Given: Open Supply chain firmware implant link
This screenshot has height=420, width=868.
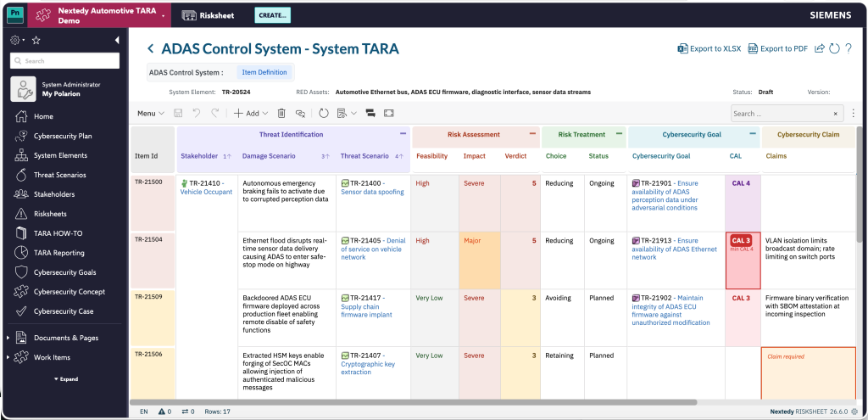Looking at the screenshot, I should point(366,311).
